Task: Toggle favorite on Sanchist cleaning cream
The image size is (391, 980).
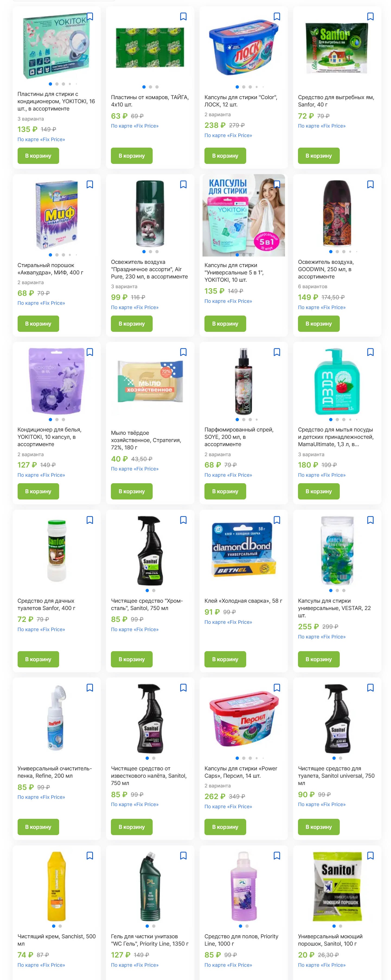Action: pyautogui.click(x=90, y=856)
